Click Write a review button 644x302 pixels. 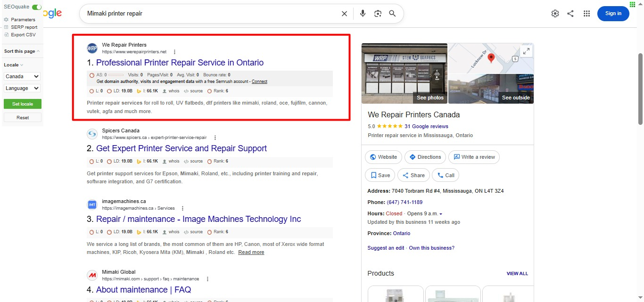coord(474,157)
